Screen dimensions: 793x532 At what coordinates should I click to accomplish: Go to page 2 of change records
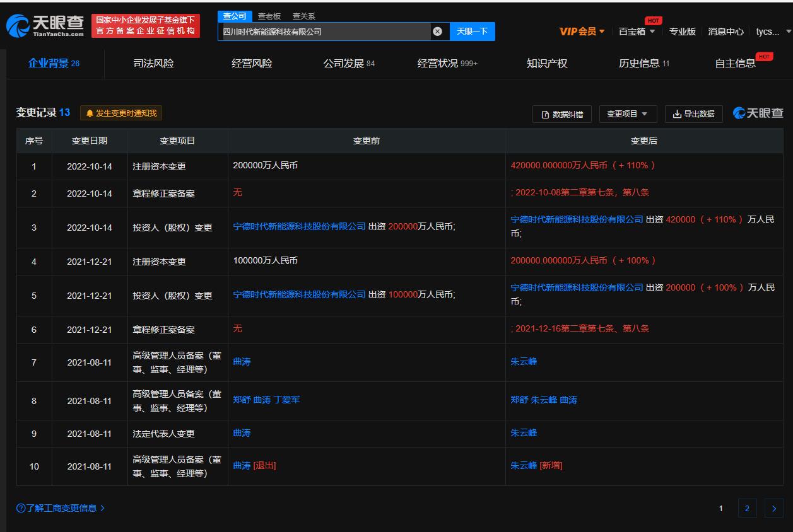747,508
